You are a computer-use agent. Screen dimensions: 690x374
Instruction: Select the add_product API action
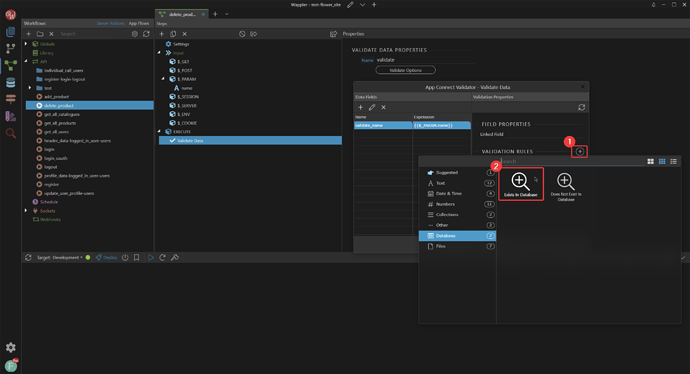click(56, 97)
